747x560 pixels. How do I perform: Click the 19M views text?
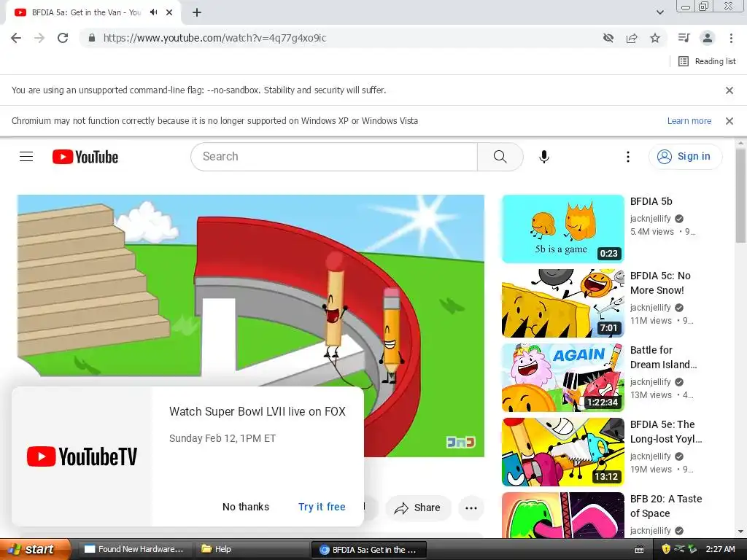pos(651,470)
